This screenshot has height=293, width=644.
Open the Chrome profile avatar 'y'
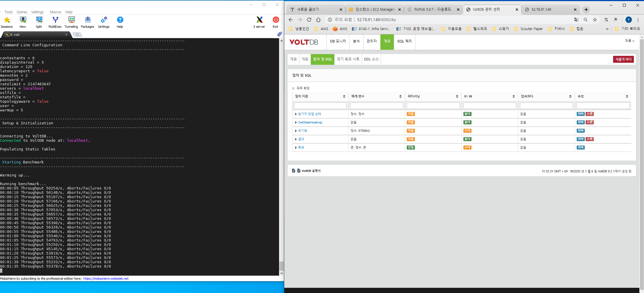629,20
